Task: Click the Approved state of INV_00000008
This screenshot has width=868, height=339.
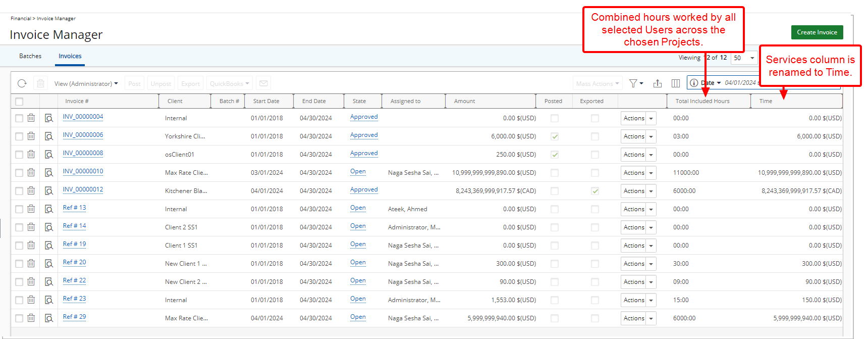Action: [364, 153]
